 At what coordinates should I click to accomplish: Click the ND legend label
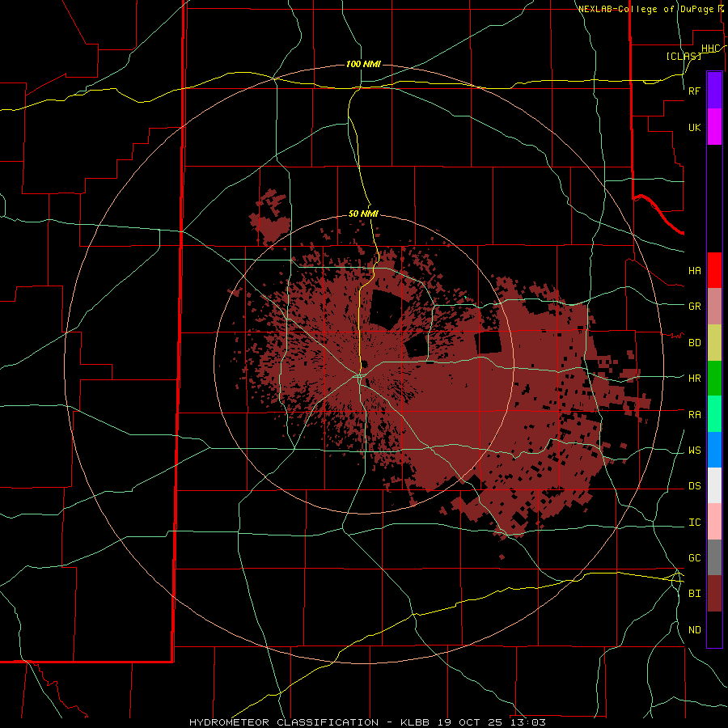(x=694, y=630)
